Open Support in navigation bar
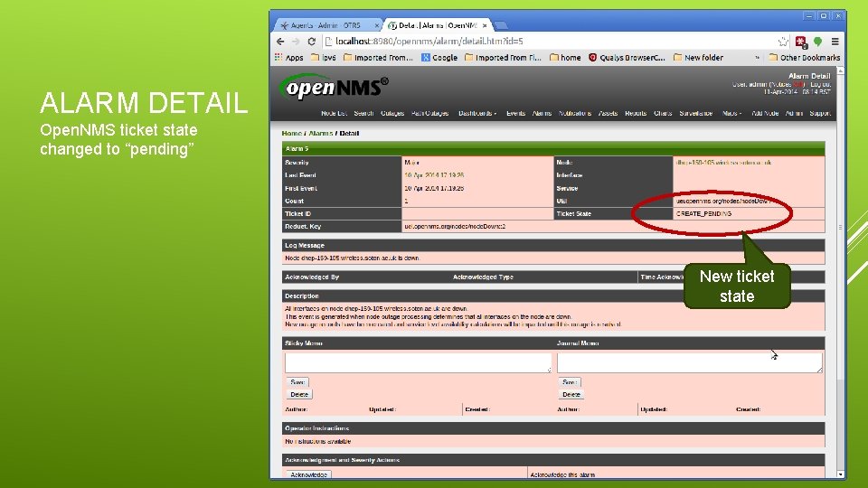The height and width of the screenshot is (488, 868). click(x=820, y=114)
